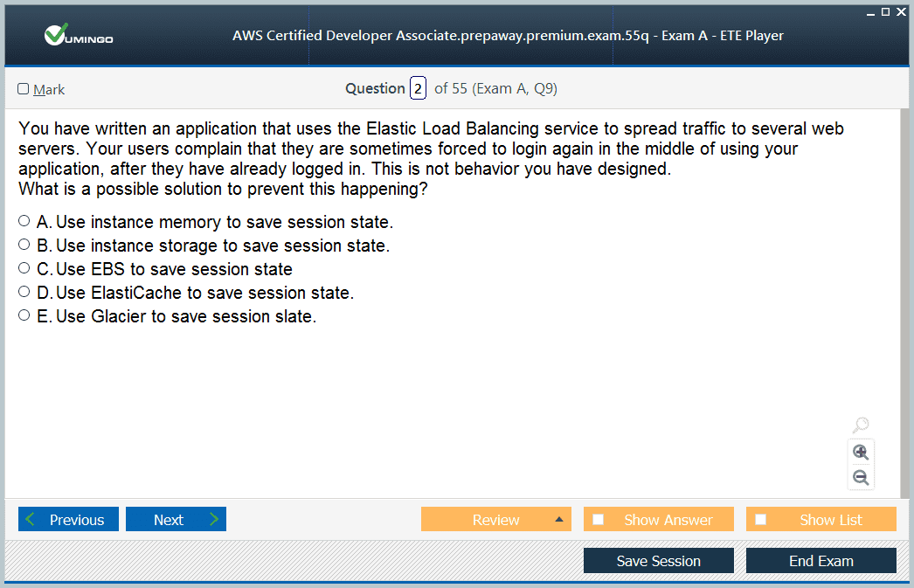The width and height of the screenshot is (914, 588).
Task: Toggle the Mark checkbox
Action: 24,89
